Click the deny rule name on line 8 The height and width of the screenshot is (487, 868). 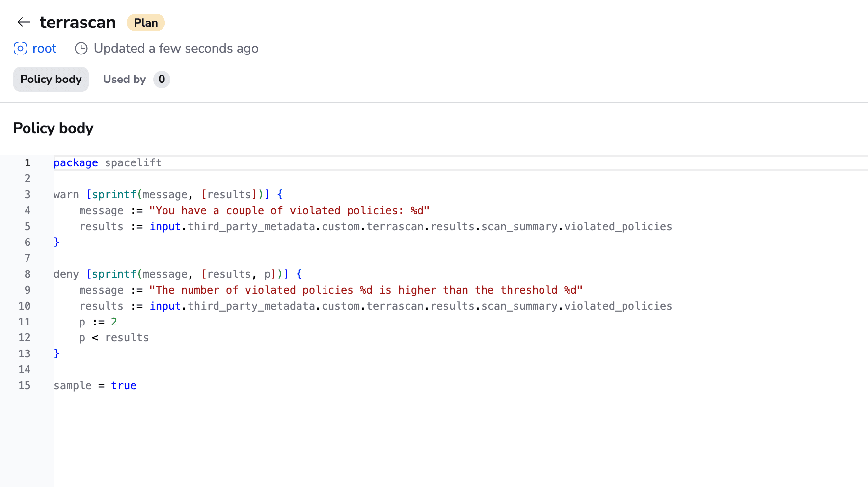click(66, 274)
